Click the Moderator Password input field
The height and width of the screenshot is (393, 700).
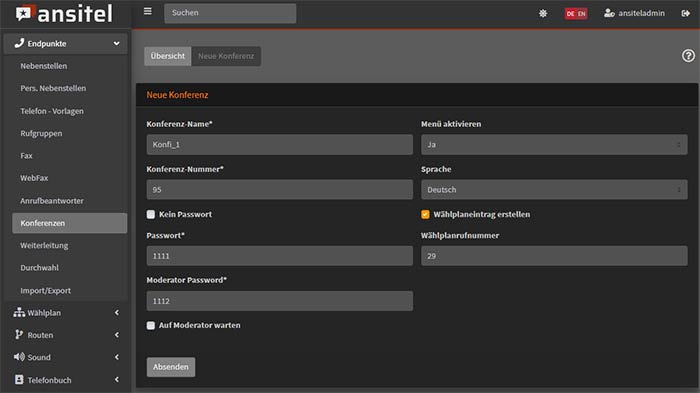[279, 301]
